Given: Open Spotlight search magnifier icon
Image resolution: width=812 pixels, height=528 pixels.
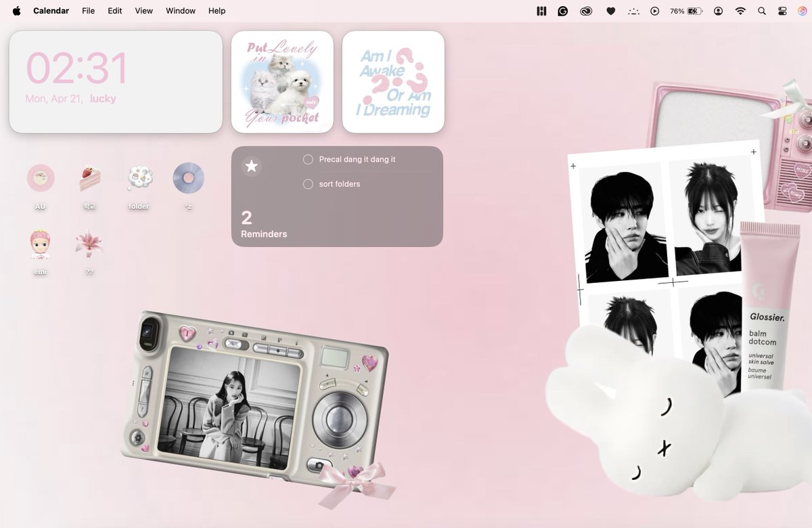Looking at the screenshot, I should coord(762,11).
